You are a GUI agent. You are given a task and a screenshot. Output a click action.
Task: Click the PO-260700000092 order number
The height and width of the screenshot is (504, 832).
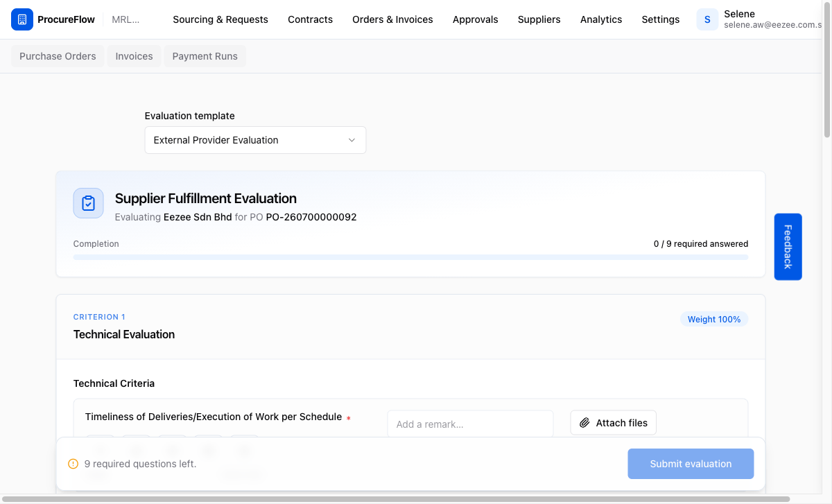point(311,217)
